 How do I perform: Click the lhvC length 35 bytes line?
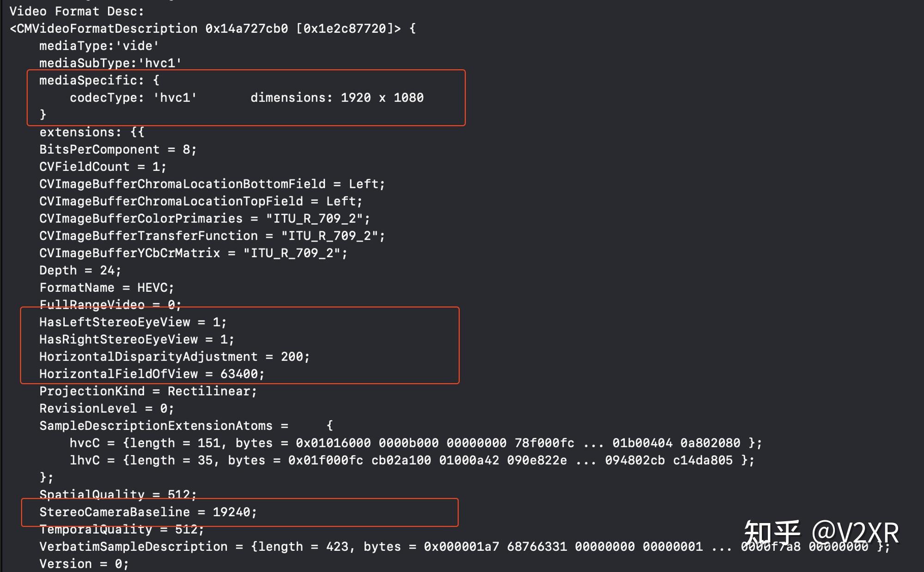pos(412,460)
